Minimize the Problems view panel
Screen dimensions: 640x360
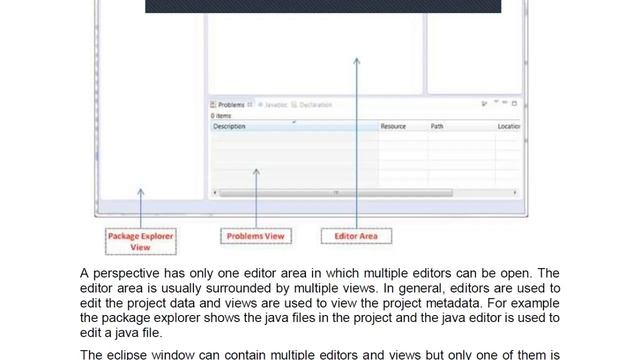(505, 103)
